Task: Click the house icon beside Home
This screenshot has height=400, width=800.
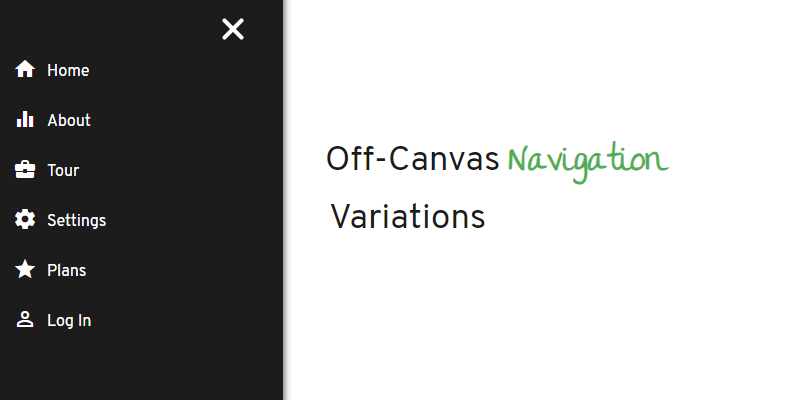Action: pyautogui.click(x=25, y=70)
